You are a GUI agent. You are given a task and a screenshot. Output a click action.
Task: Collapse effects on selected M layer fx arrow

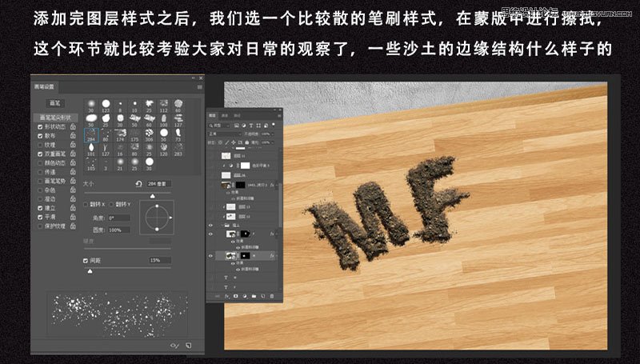[276, 256]
